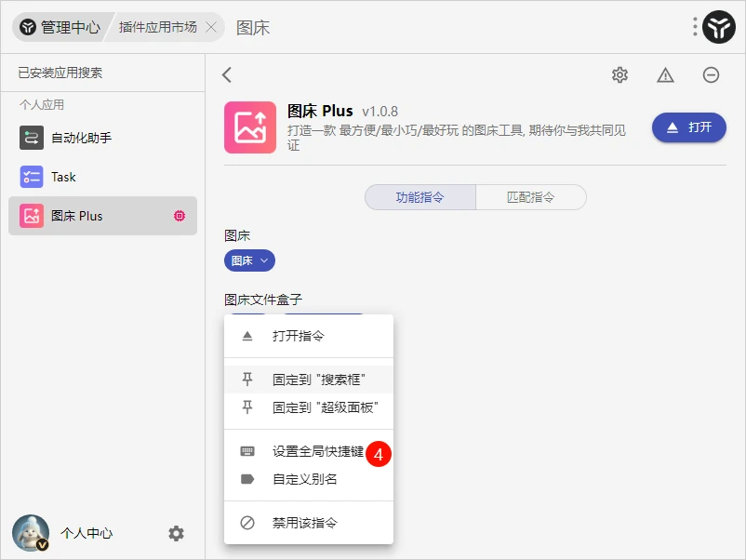This screenshot has height=560, width=746.
Task: Open plugin settings gear icon
Action: point(619,74)
